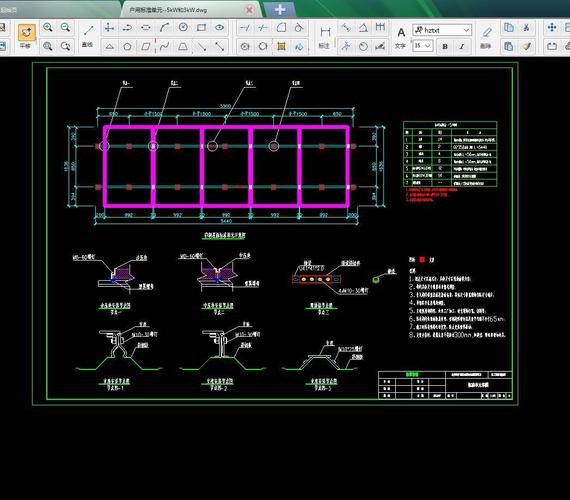This screenshot has width=570, height=500.
Task: Toggle italic text formatting
Action: (x=462, y=47)
